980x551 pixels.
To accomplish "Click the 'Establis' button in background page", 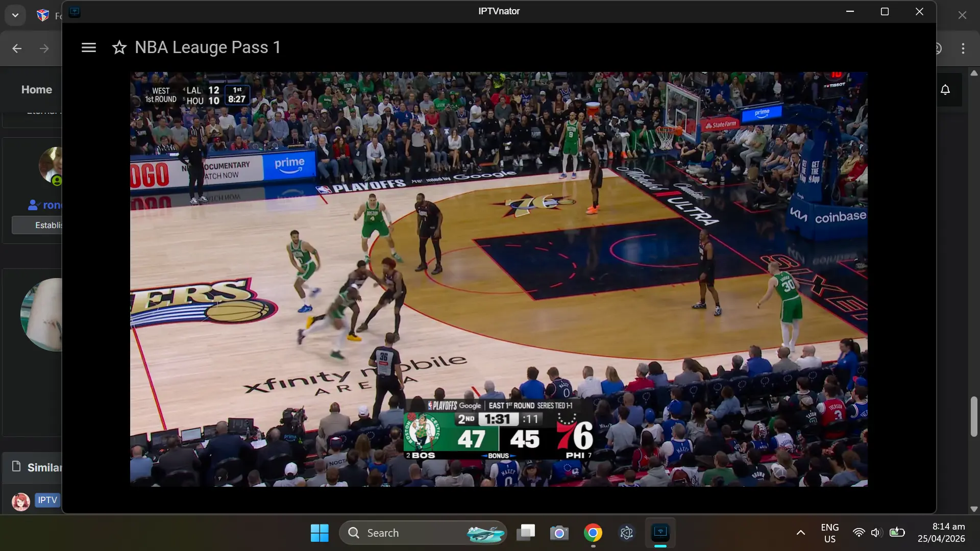I will click(37, 225).
